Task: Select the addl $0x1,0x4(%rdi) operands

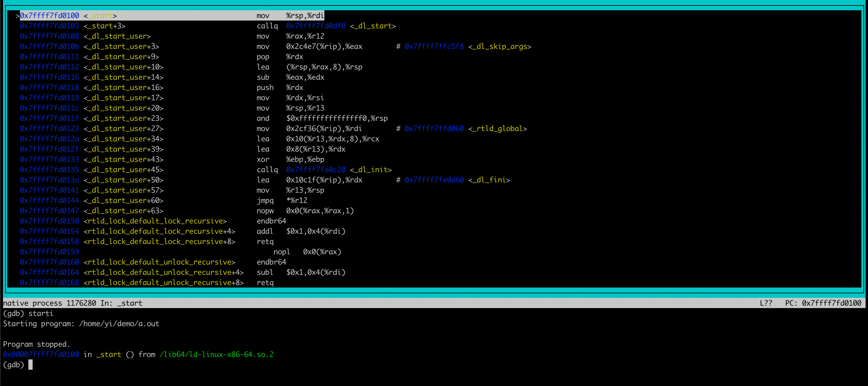Action: (316, 232)
